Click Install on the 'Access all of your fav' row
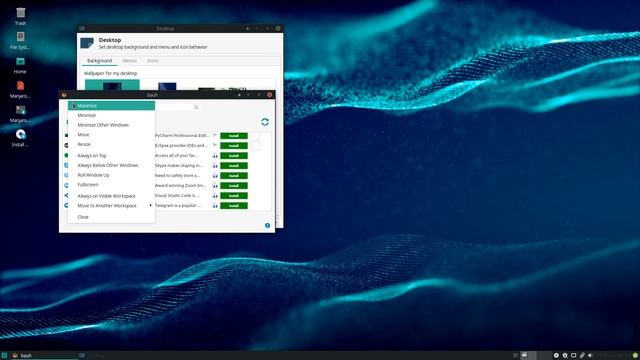 pos(234,156)
